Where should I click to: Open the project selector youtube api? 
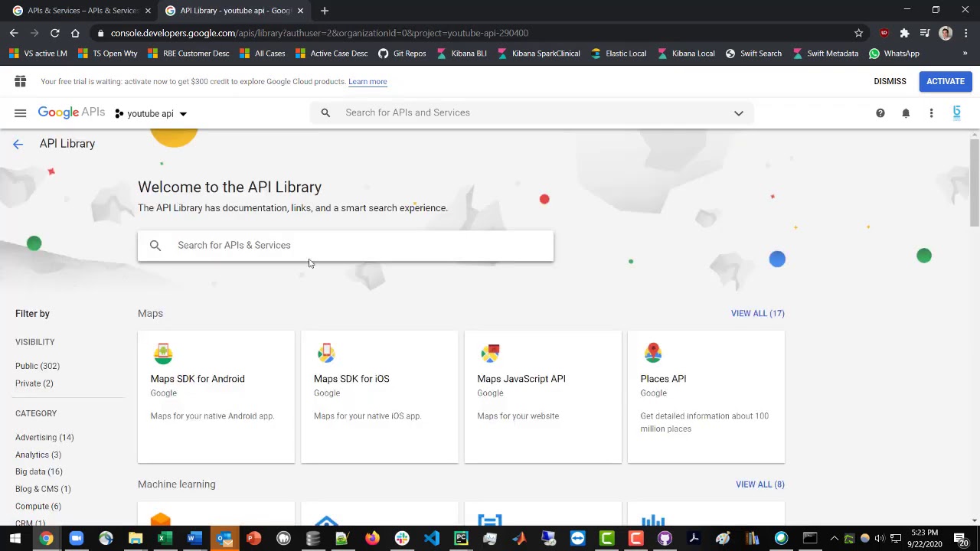coord(151,113)
